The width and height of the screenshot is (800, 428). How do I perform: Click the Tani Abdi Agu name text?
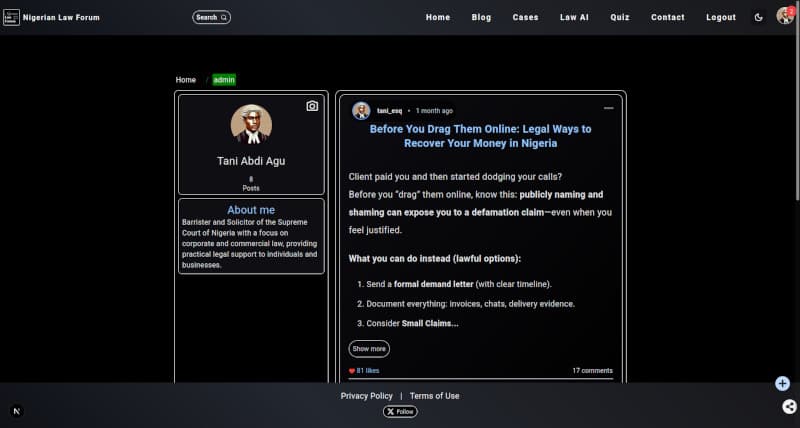251,161
